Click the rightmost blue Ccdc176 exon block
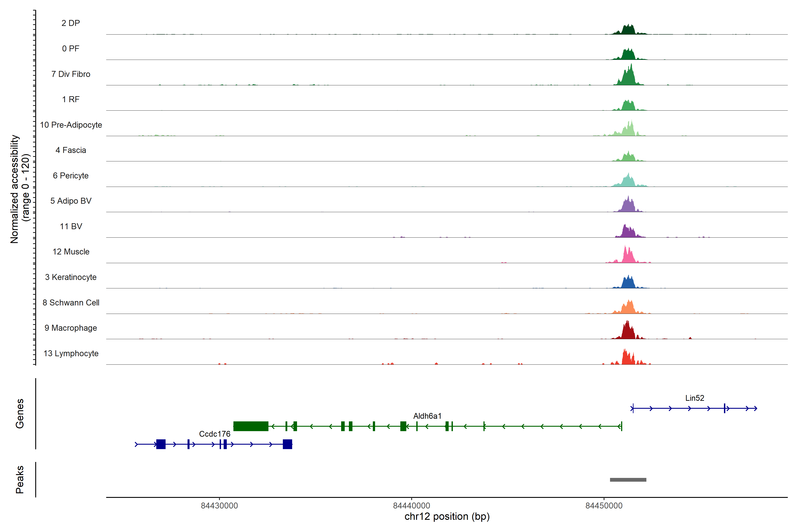 (x=287, y=444)
